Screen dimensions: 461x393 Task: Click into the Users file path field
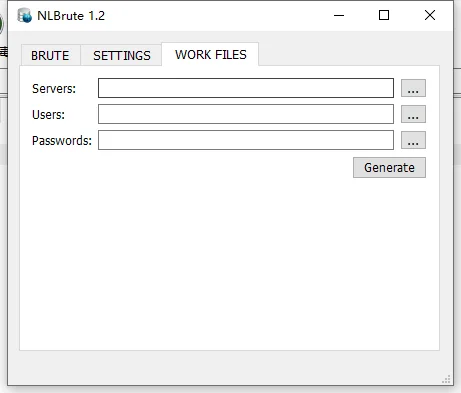pos(246,114)
